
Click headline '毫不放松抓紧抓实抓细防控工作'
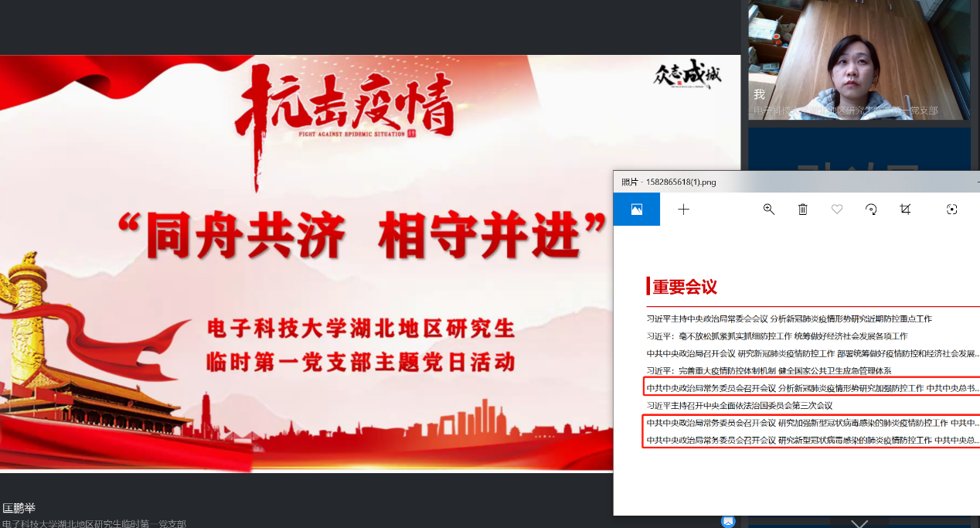pos(777,336)
